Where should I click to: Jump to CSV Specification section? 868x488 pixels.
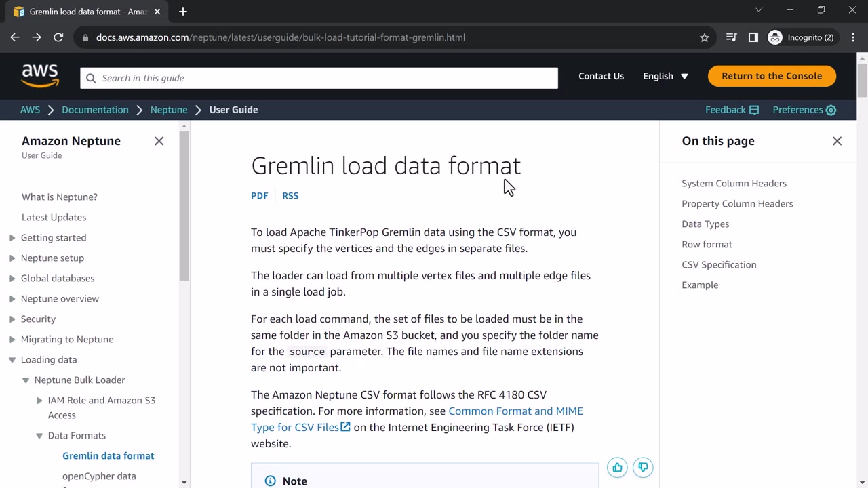(x=719, y=264)
